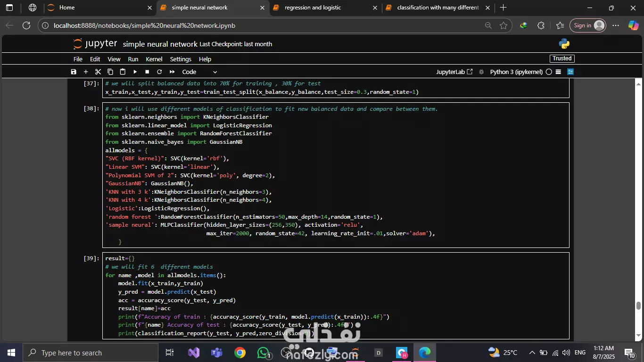644x362 pixels.
Task: Enable the debugger bug icon
Action: [x=481, y=72]
